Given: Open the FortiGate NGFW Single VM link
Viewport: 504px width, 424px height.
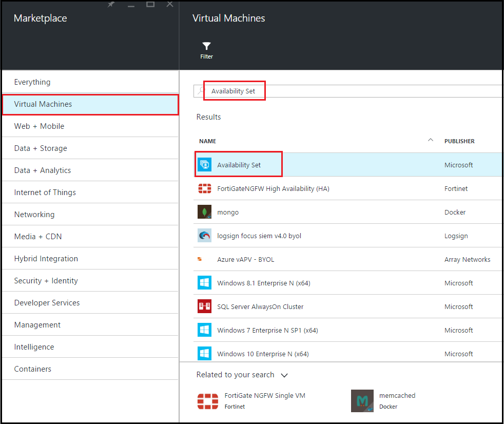Looking at the screenshot, I should [x=265, y=395].
